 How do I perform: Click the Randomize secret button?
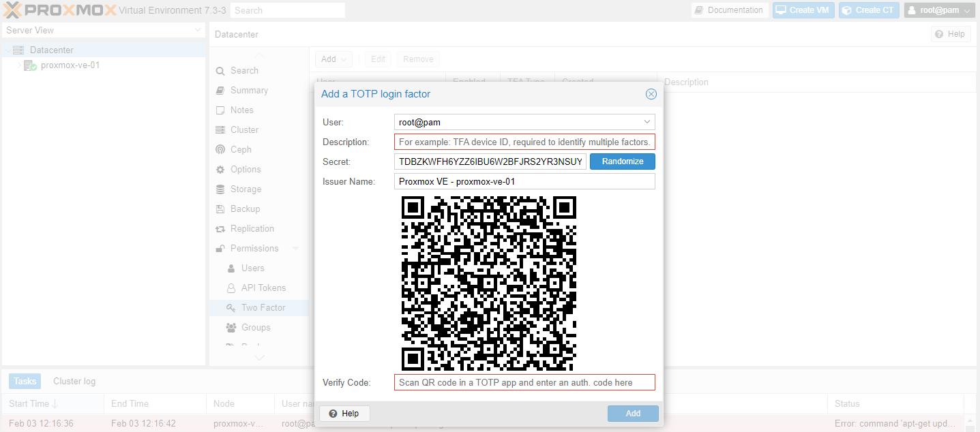[x=622, y=161]
